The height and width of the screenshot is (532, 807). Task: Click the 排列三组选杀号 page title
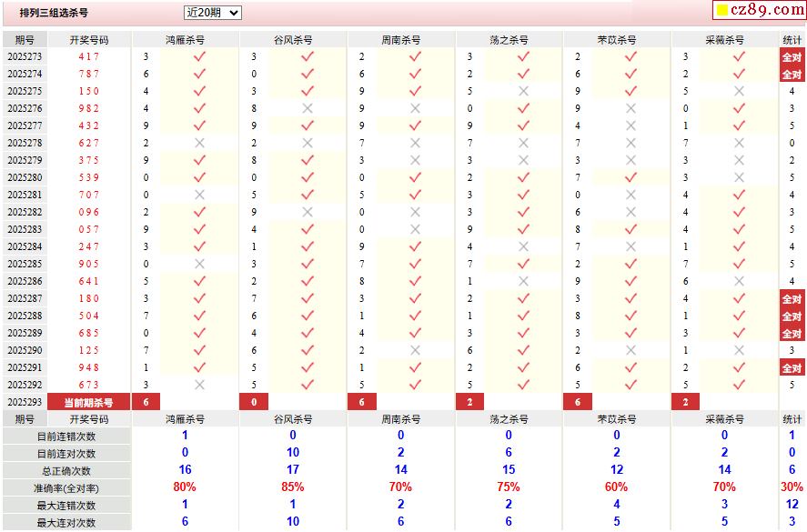[54, 14]
